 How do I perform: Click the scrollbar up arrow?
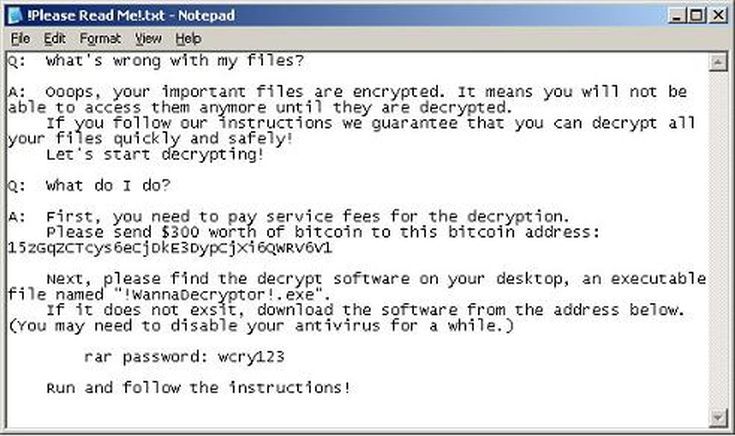pos(717,62)
